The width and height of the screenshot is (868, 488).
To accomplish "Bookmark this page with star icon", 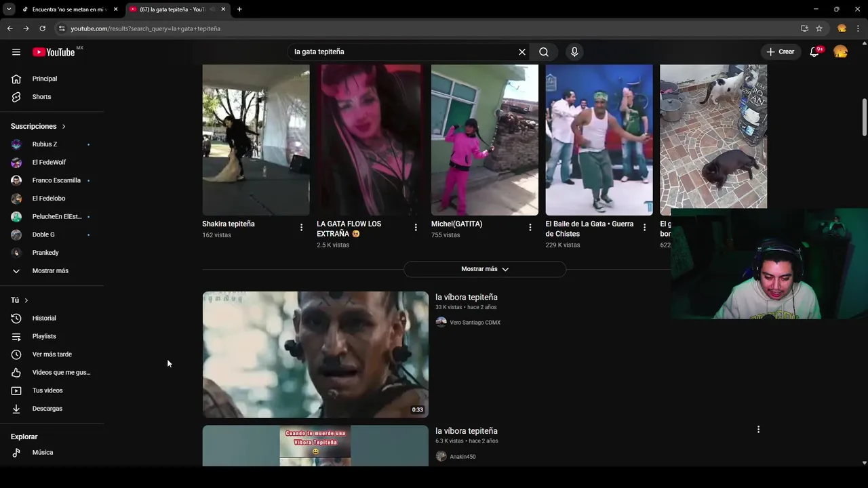I will point(819,28).
